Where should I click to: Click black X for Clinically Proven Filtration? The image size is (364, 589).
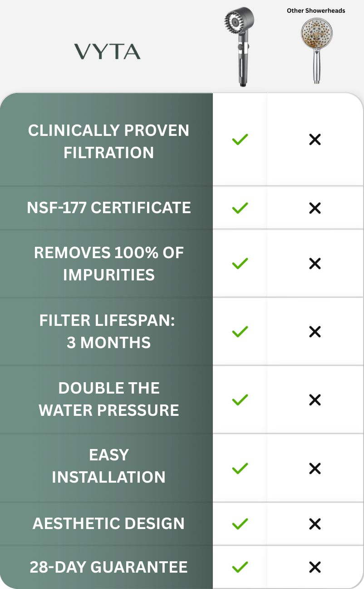pos(315,140)
